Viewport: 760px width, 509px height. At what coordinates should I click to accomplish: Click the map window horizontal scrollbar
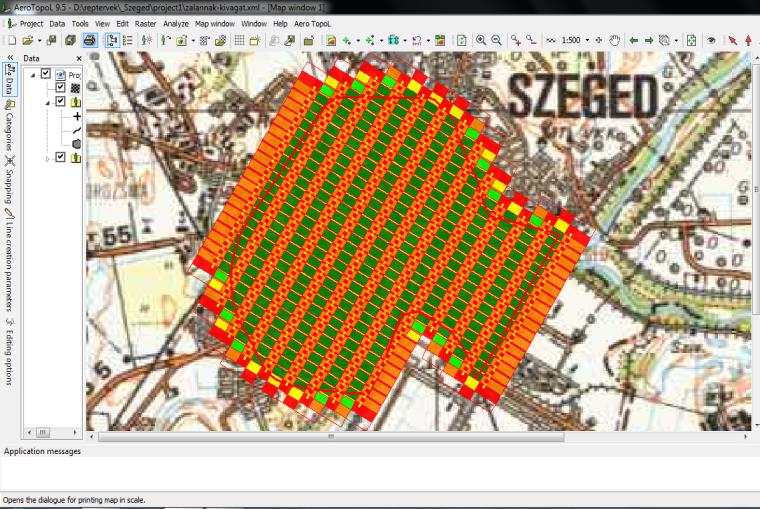pyautogui.click(x=331, y=436)
